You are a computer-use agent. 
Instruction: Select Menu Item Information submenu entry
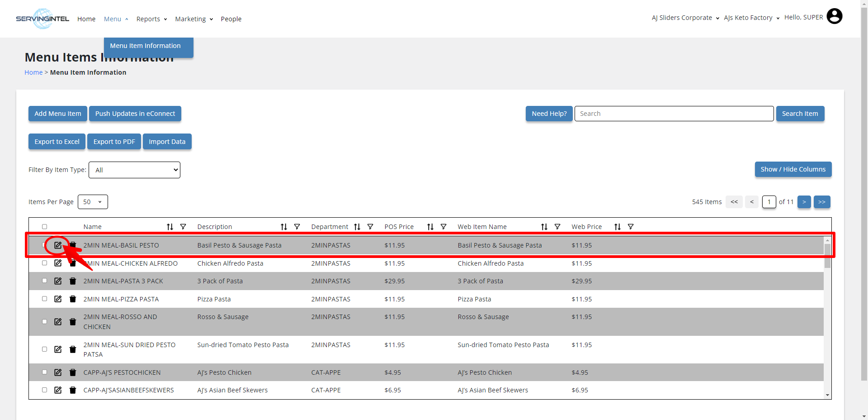(x=145, y=46)
